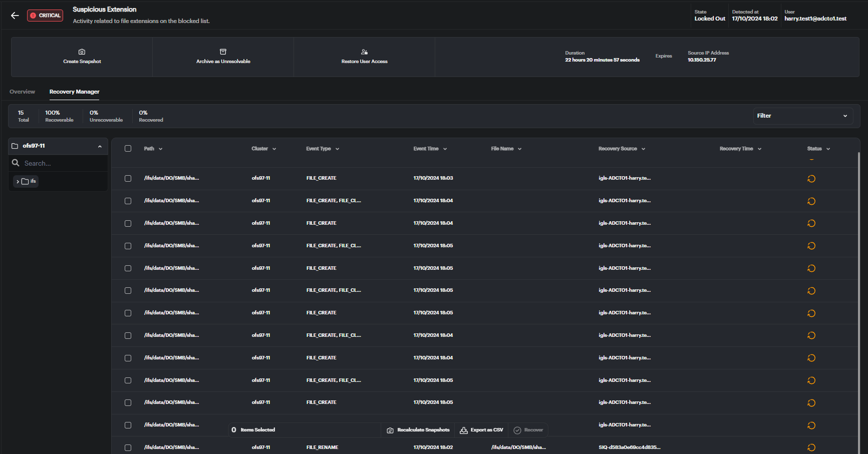Click the 0% Unrecoverable stat
The height and width of the screenshot is (454, 868).
coord(106,116)
